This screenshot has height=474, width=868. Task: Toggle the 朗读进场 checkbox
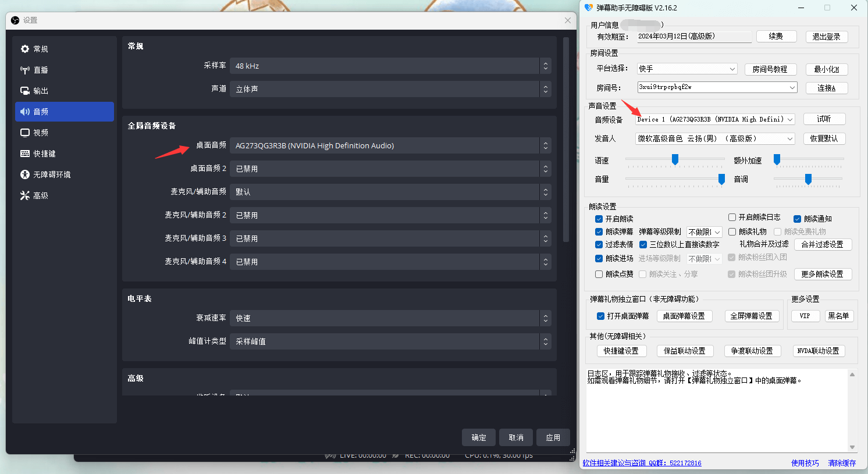coord(599,258)
